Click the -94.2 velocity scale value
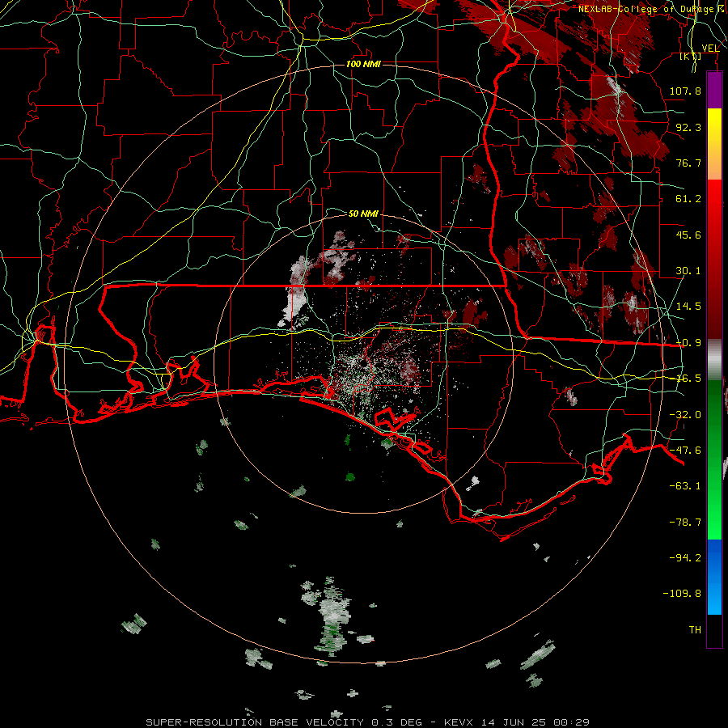728x728 pixels. pyautogui.click(x=685, y=558)
